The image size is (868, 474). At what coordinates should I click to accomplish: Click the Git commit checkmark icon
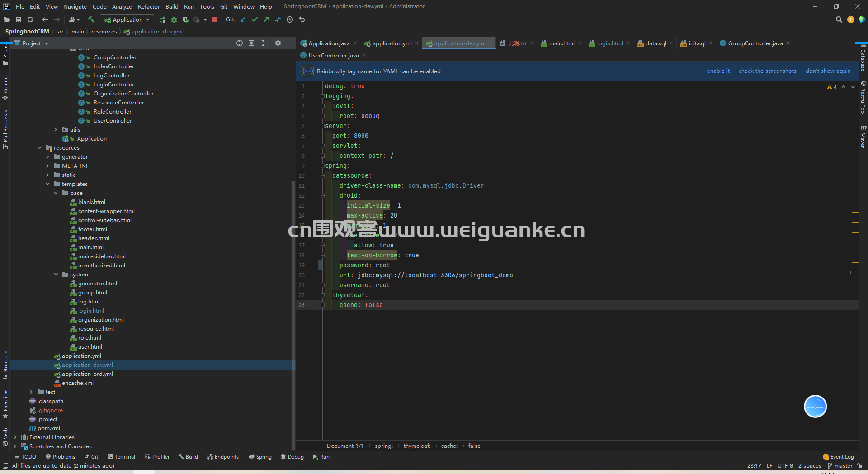point(255,19)
